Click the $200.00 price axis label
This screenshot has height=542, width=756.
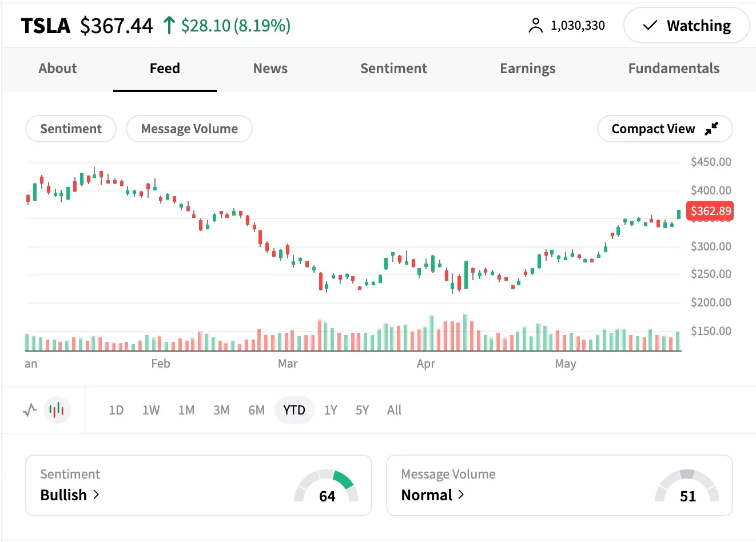click(x=711, y=302)
